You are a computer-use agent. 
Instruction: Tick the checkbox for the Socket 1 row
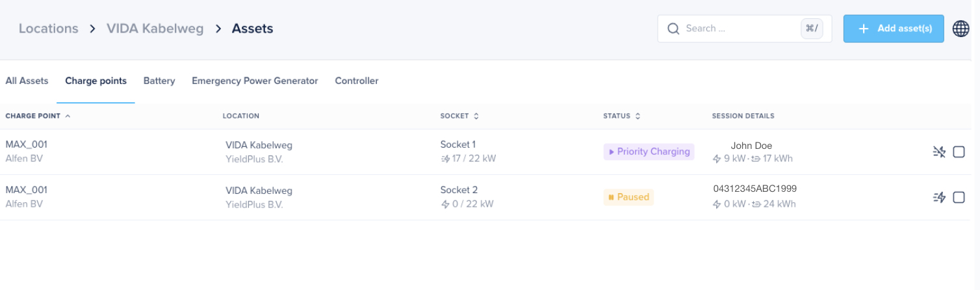(x=959, y=152)
